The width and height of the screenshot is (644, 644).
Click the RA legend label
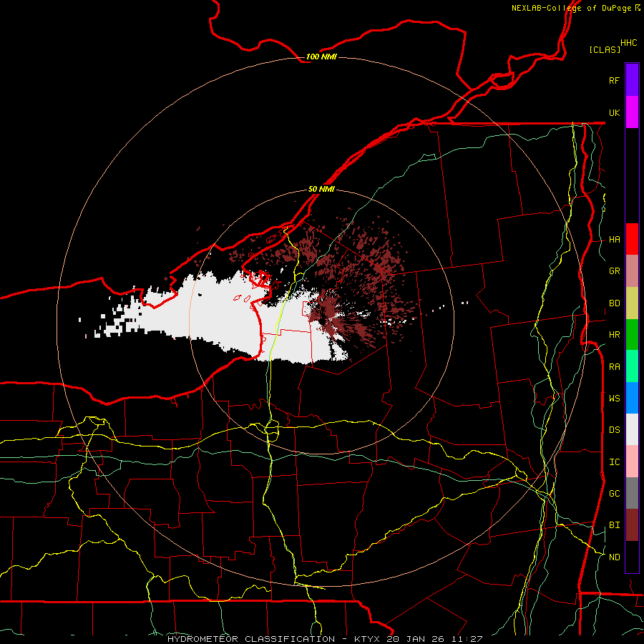614,367
